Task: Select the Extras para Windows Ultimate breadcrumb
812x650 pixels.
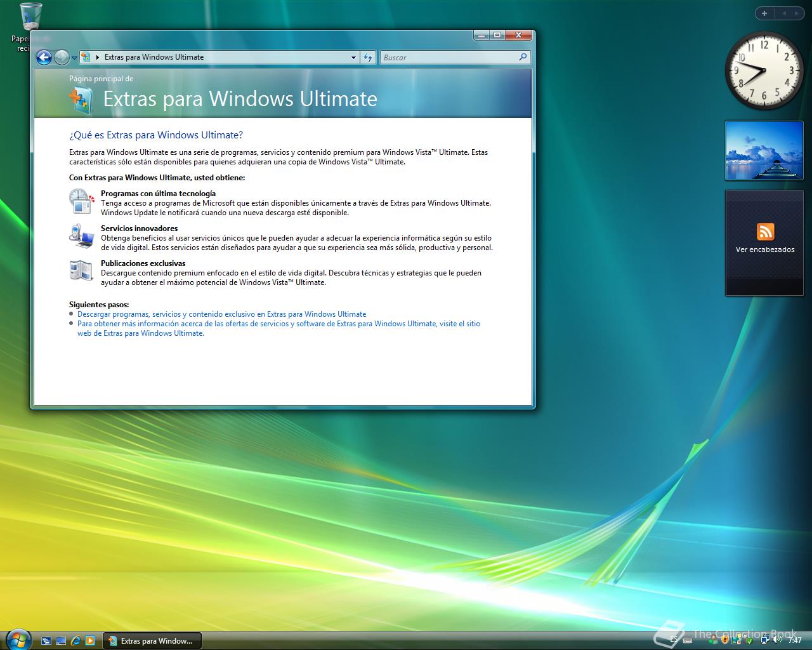Action: point(154,57)
